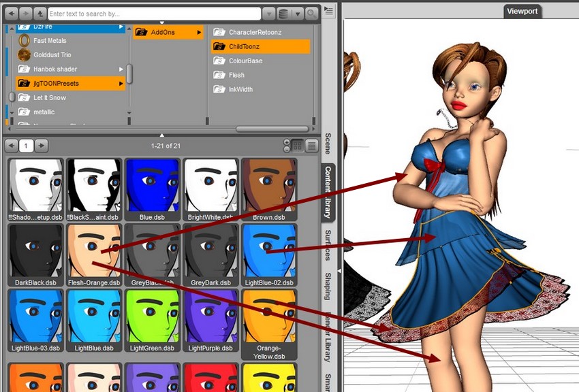The image size is (579, 392).
Task: Open the Shaping side tab
Action: [328, 286]
